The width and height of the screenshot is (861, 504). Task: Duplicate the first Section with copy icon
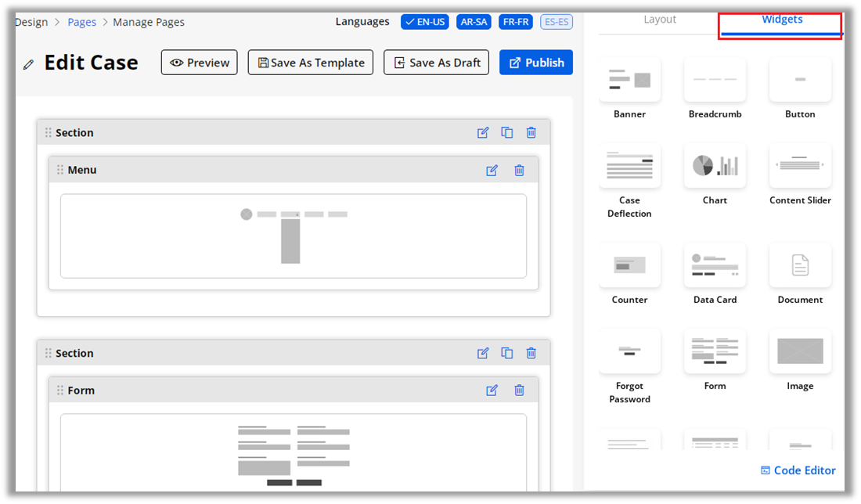507,133
